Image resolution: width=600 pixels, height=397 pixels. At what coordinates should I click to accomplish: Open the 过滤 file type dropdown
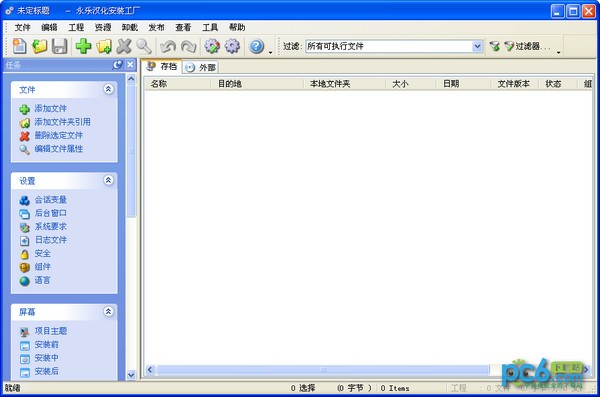point(477,46)
